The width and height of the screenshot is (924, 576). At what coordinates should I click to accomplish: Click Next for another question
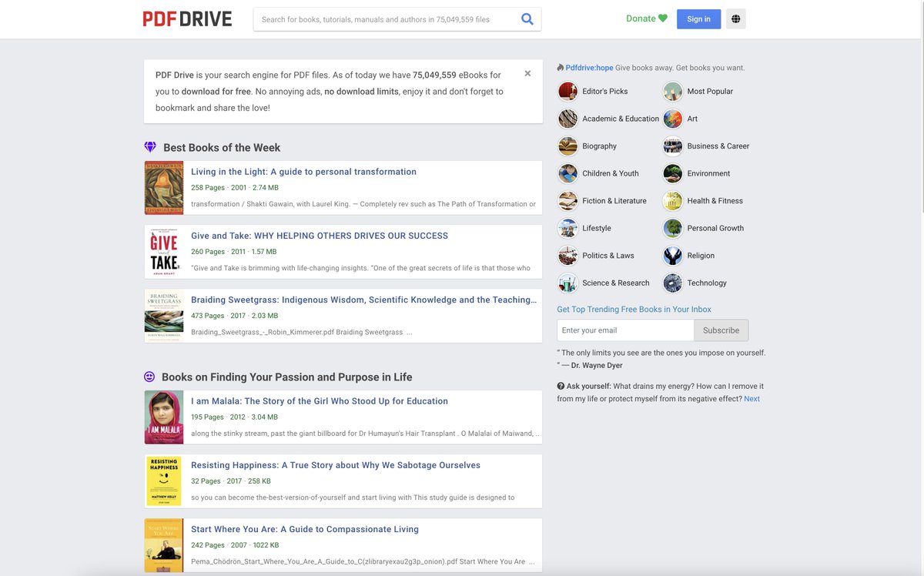[x=752, y=399]
